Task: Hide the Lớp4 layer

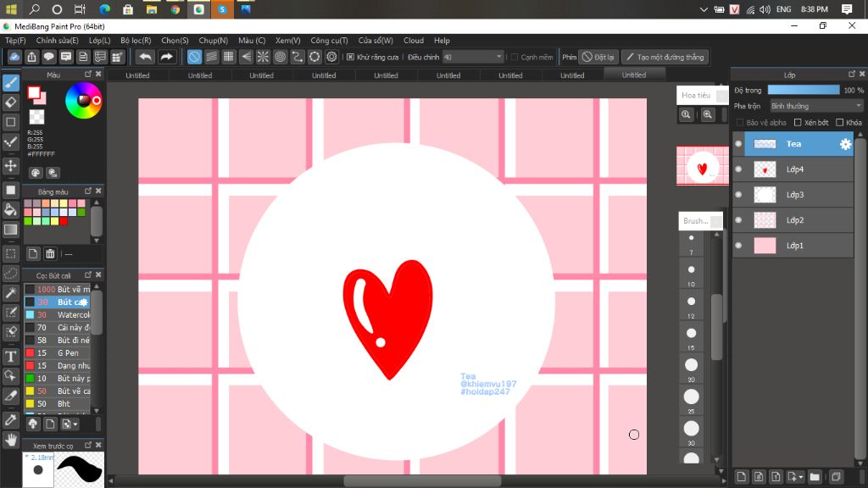Action: click(738, 169)
